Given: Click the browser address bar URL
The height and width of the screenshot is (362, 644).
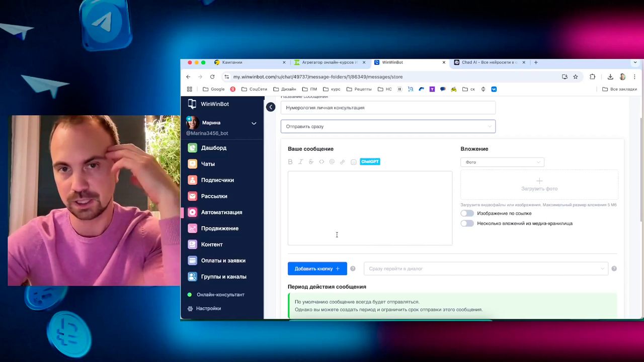Looking at the screenshot, I should [x=318, y=77].
